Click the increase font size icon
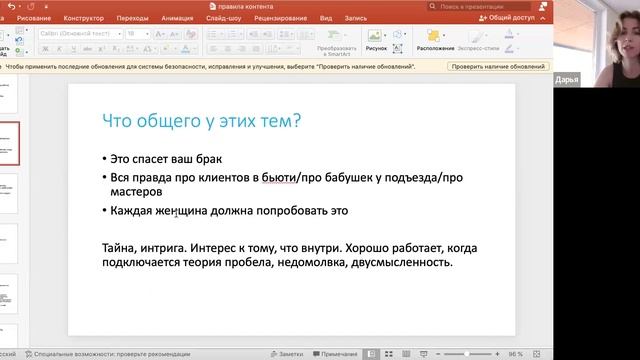Screen dimensions: 640x360 click(x=160, y=34)
